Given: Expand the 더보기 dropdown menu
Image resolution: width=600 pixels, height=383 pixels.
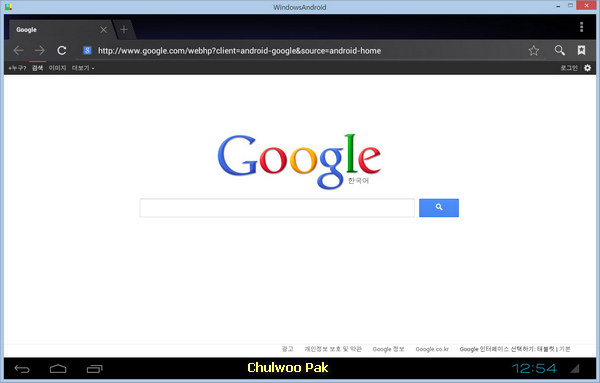Looking at the screenshot, I should [83, 68].
